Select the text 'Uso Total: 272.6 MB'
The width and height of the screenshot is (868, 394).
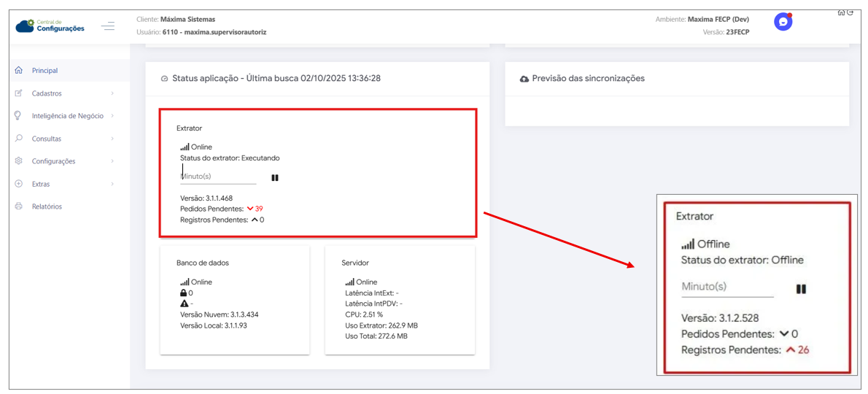(376, 336)
